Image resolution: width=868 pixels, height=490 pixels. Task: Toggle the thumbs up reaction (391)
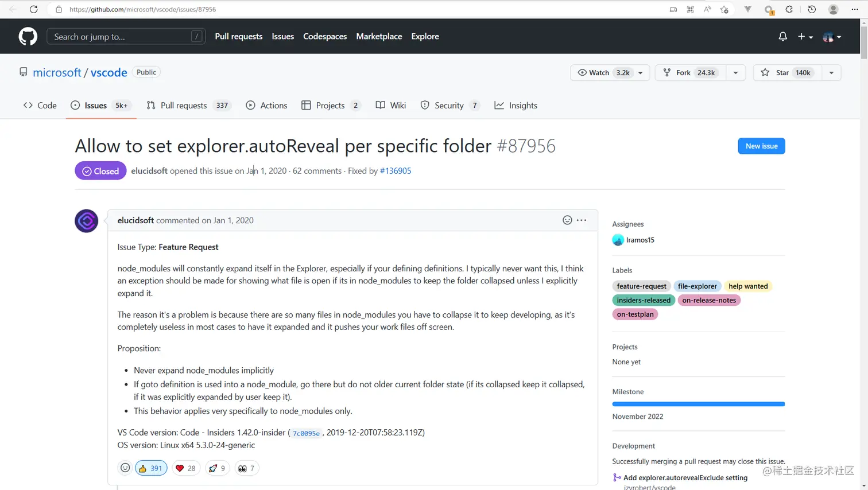click(151, 468)
